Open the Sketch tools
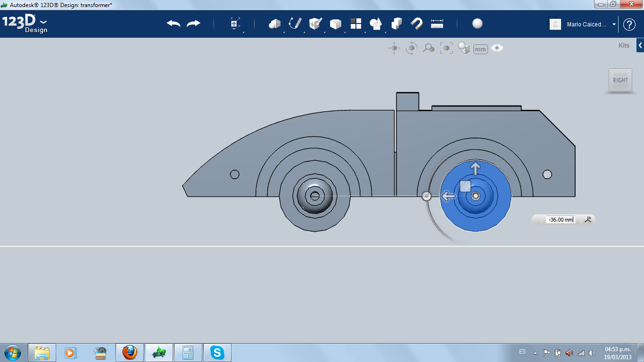 [x=295, y=24]
